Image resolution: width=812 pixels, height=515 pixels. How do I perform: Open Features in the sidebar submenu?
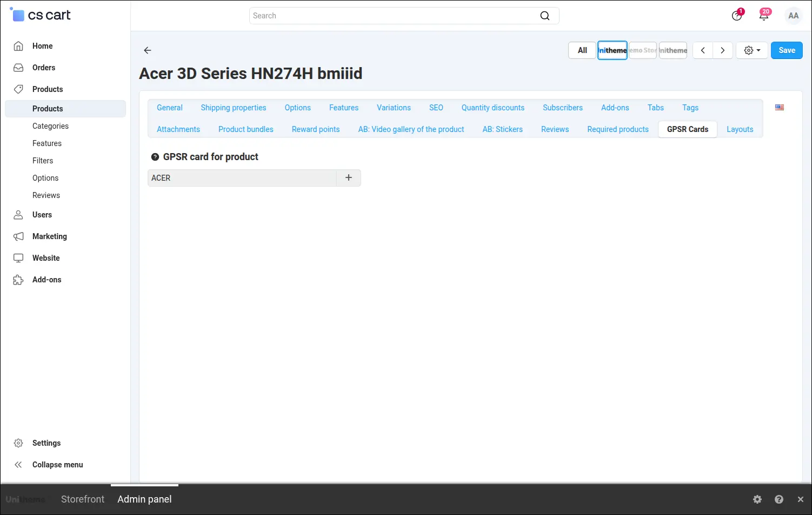pos(47,143)
